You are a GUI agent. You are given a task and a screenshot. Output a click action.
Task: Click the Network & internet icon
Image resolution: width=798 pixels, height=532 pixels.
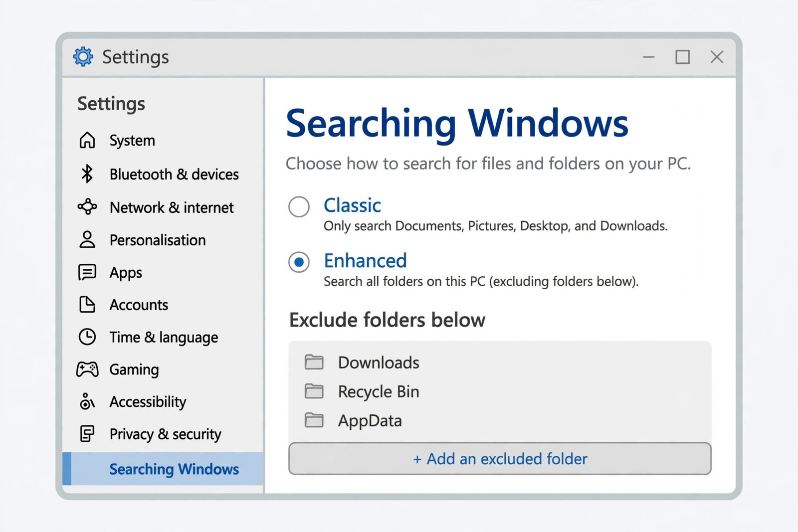click(87, 206)
